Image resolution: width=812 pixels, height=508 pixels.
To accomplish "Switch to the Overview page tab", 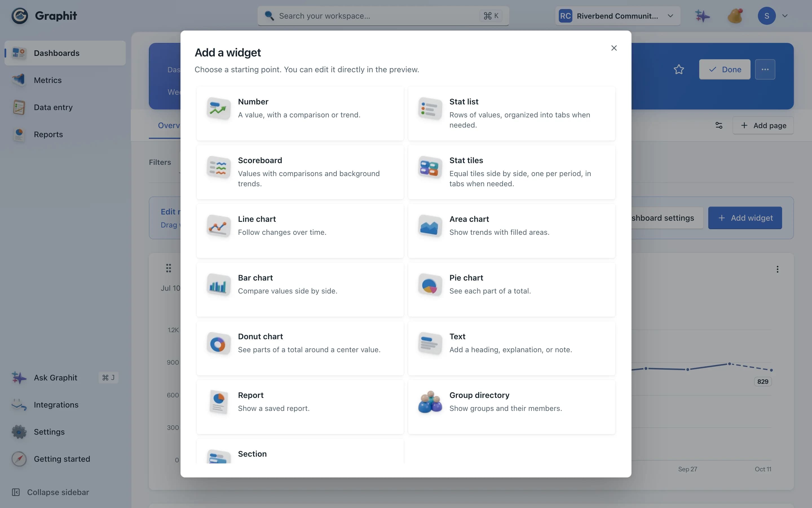I will click(165, 125).
